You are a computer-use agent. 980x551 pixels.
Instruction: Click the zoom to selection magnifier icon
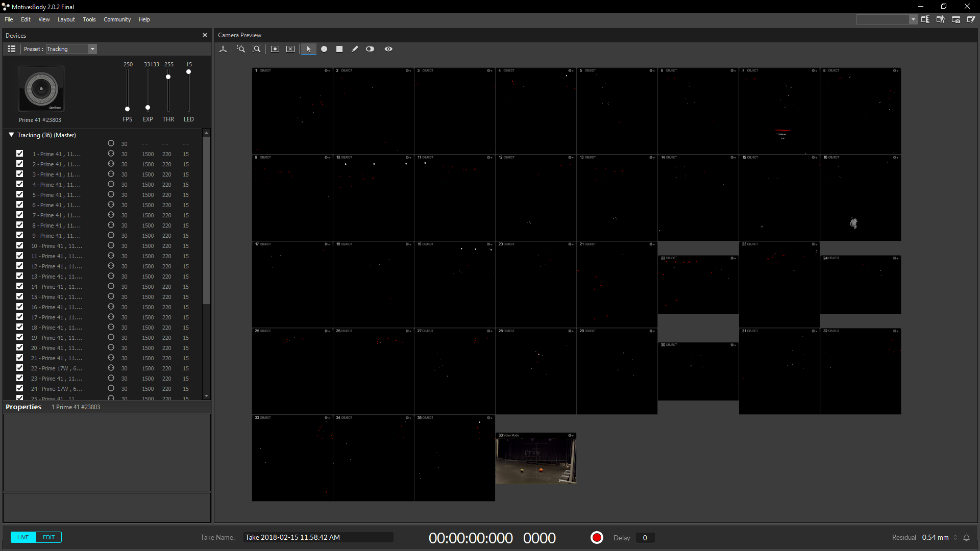tap(241, 49)
